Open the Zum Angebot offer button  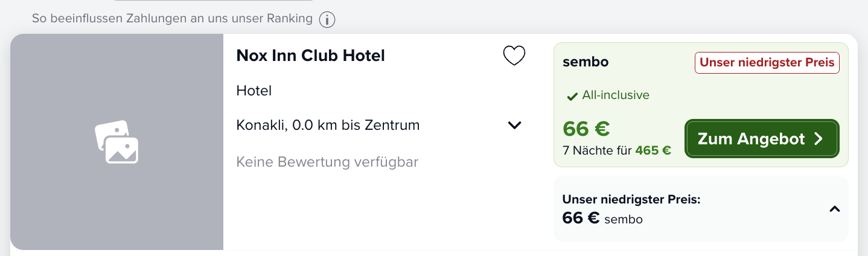(x=762, y=139)
